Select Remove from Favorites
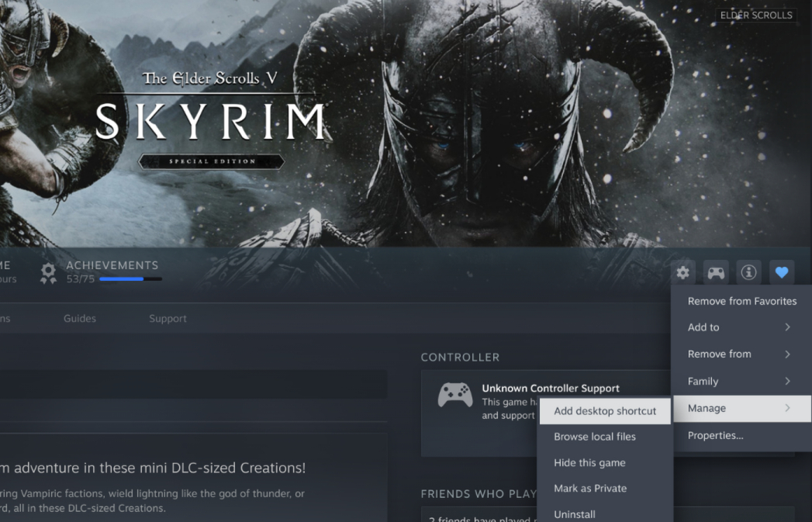The height and width of the screenshot is (522, 812). [x=741, y=301]
